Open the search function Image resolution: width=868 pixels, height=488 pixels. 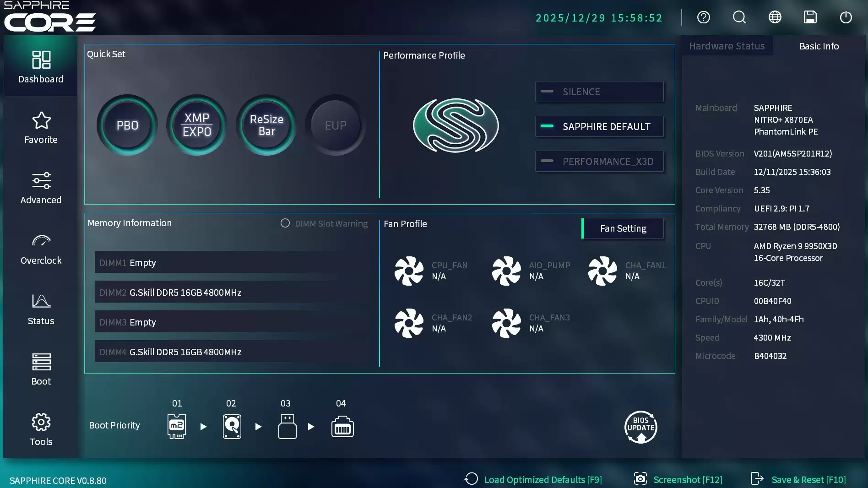[x=739, y=17]
